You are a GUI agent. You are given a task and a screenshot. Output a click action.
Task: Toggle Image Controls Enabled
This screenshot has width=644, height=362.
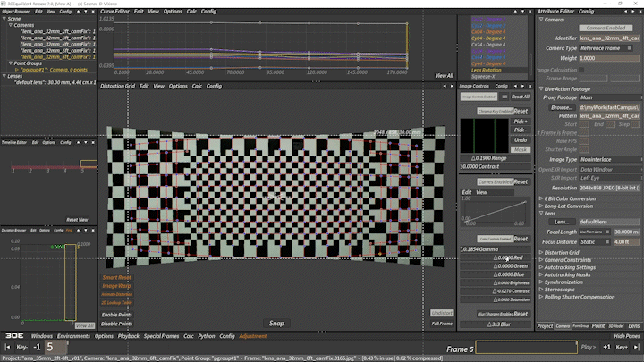[x=479, y=97]
